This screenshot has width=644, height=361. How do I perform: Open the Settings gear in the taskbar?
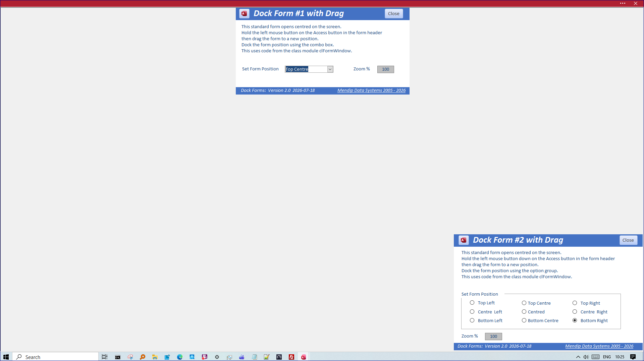click(217, 357)
